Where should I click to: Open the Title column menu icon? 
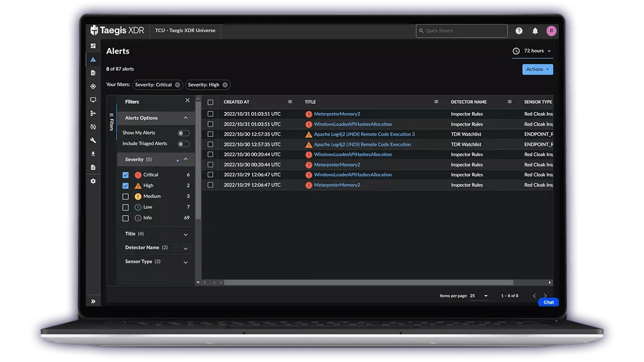436,102
